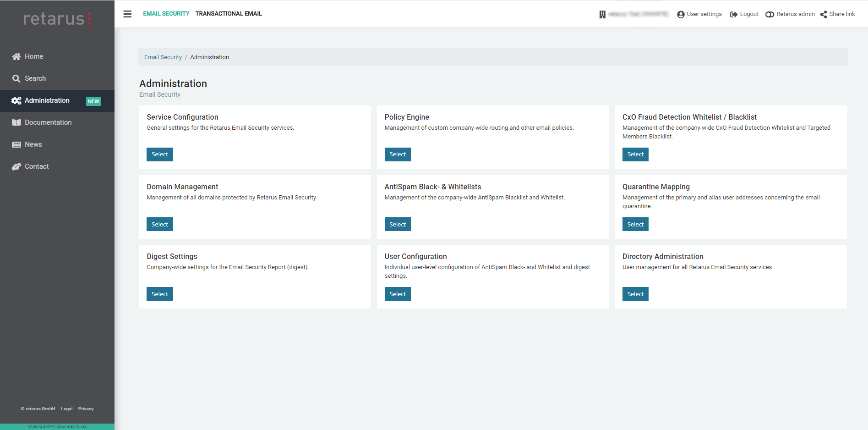Click the retarus GmbH footer text
Viewport: 868px width, 430px height.
coord(38,409)
